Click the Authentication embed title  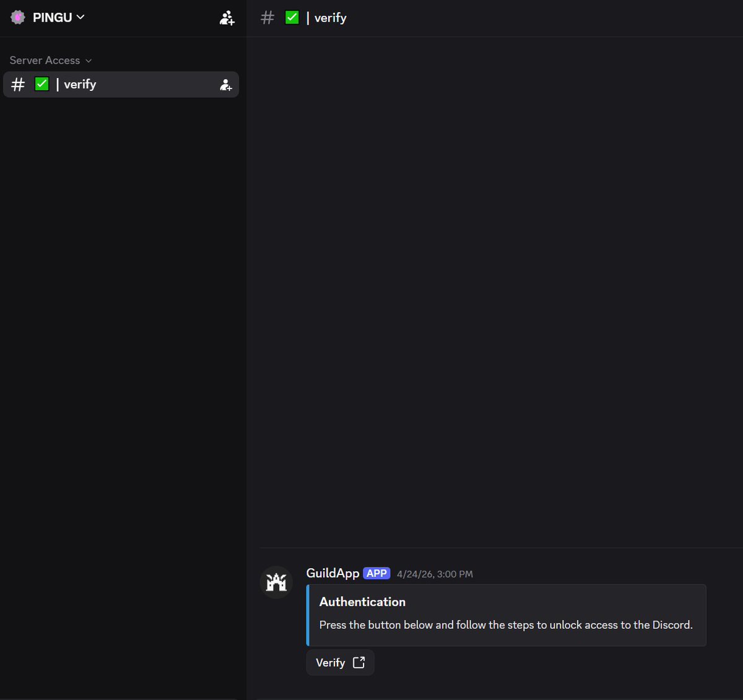tap(362, 602)
